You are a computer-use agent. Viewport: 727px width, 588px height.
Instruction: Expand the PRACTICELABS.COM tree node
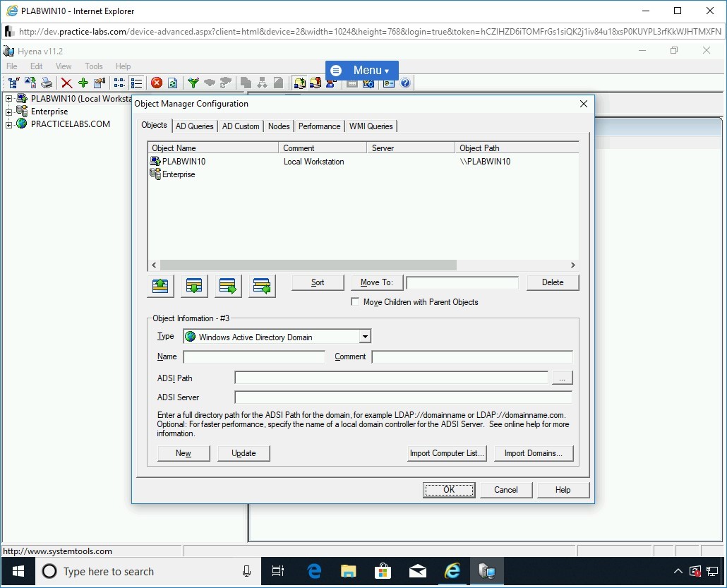(9, 125)
